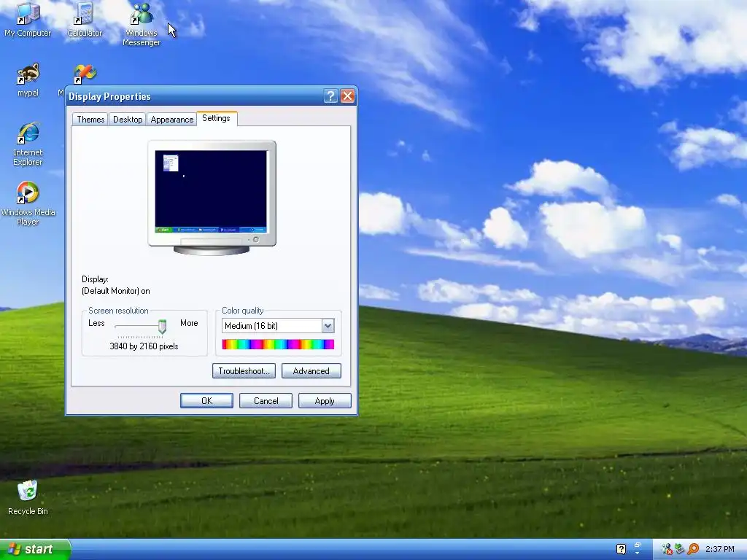Select the Recycle Bin icon
747x560 pixels.
click(x=28, y=497)
